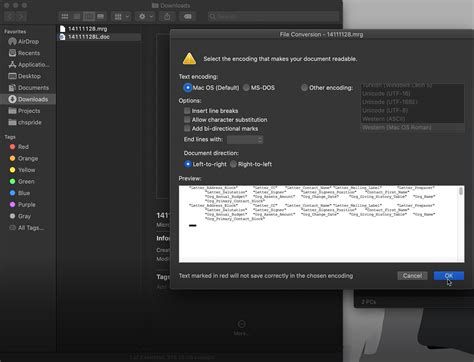Filter by the Purple tag

coord(22,205)
